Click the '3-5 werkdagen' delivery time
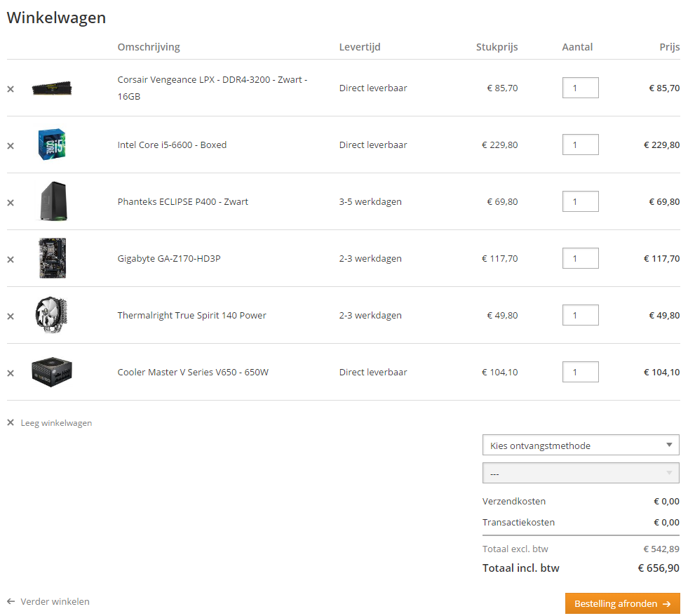Image resolution: width=695 pixels, height=616 pixels. pyautogui.click(x=370, y=202)
